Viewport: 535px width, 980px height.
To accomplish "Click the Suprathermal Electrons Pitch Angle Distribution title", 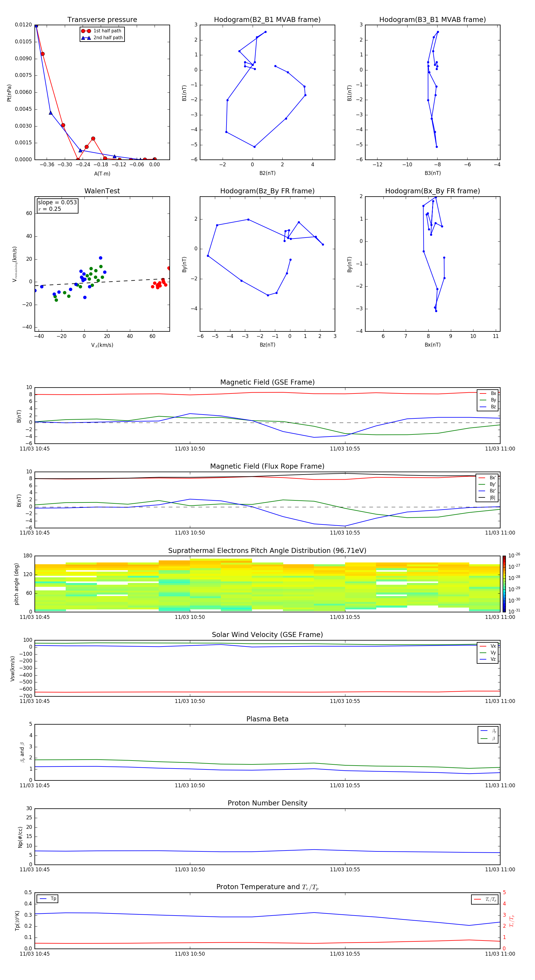I will [267, 551].
